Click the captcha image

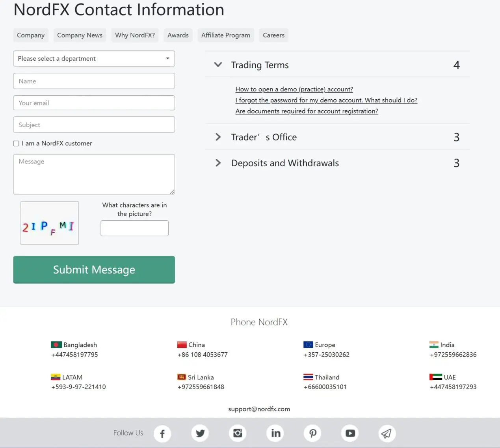(x=50, y=223)
